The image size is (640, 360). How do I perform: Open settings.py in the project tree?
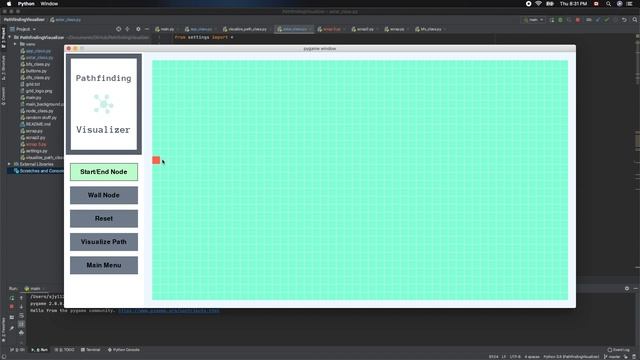(34, 151)
